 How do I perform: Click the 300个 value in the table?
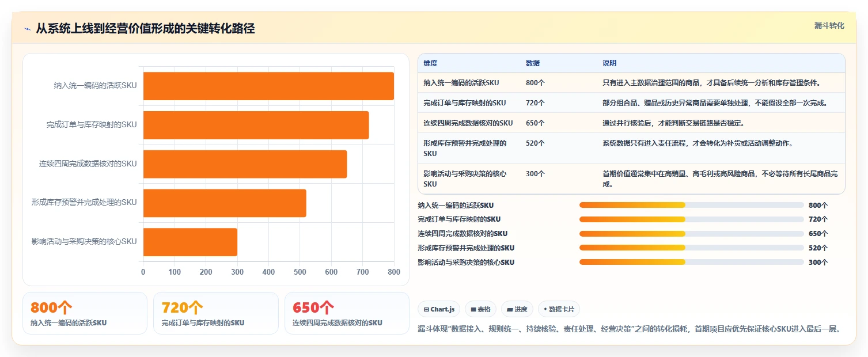coord(535,174)
